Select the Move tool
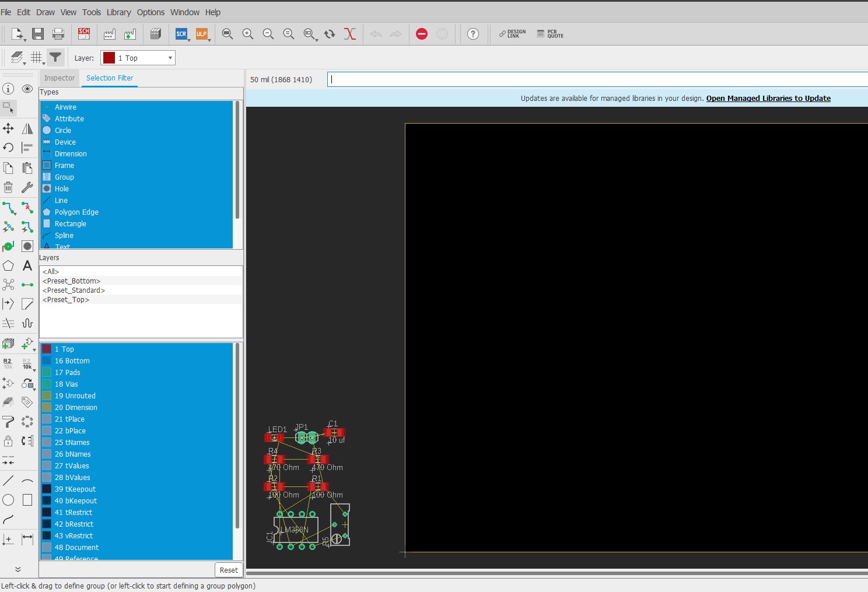This screenshot has width=868, height=592. coord(8,128)
